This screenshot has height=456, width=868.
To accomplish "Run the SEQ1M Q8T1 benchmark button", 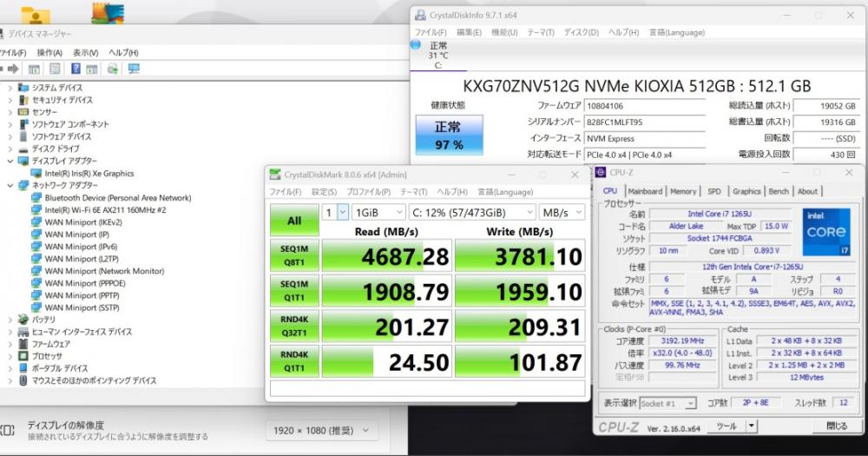I will pyautogui.click(x=294, y=255).
